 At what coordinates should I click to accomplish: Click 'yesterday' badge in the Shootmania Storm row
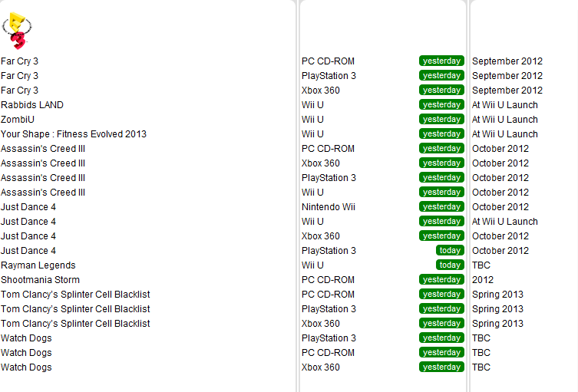pos(441,280)
